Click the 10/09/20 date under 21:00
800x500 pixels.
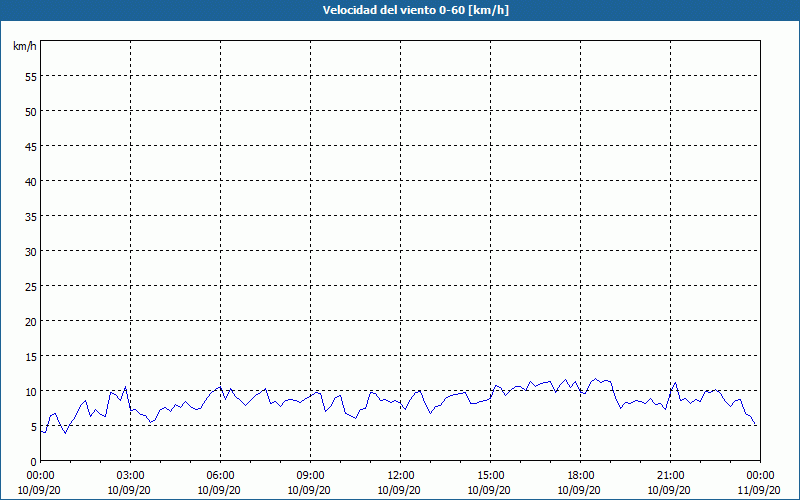click(x=669, y=490)
